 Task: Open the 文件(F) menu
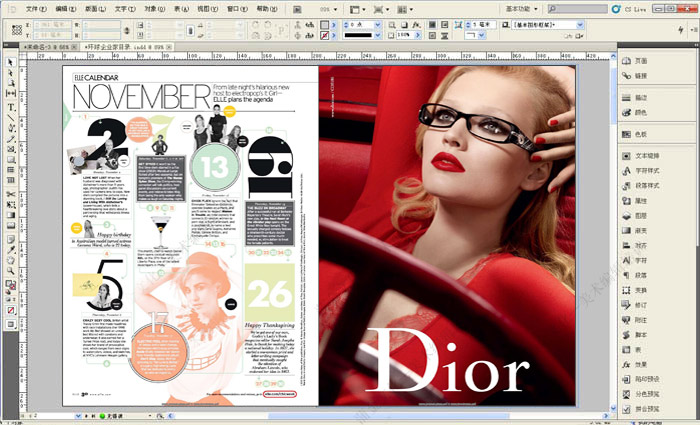tap(37, 9)
